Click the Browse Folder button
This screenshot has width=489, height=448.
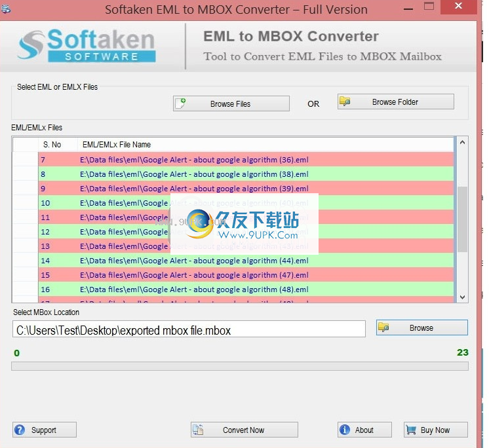(x=395, y=102)
